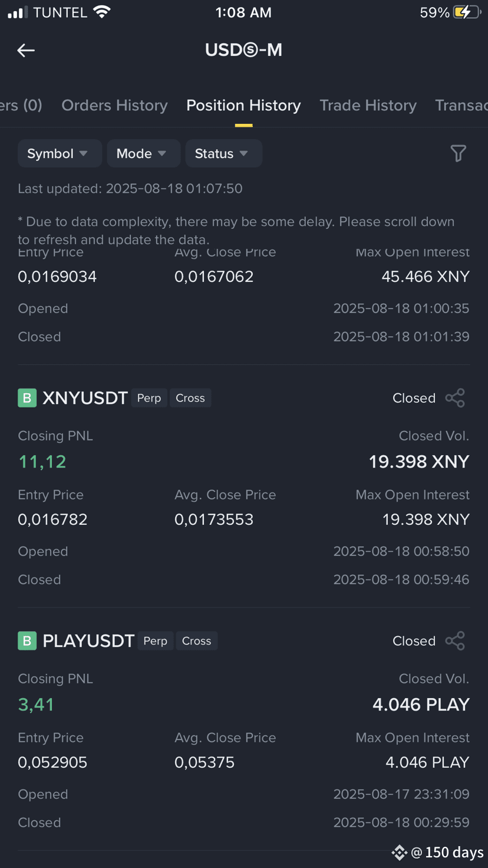Screen dimensions: 488x868
Task: Open the Status filter dropdown
Action: 223,153
